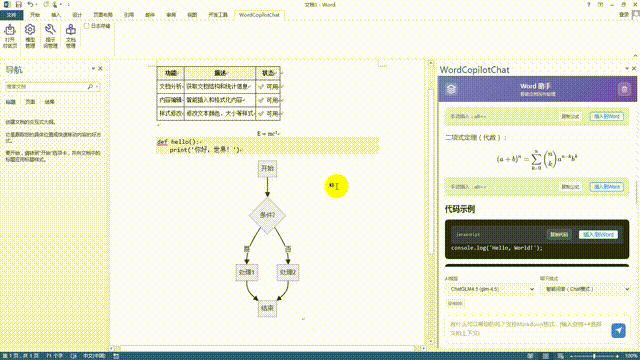Click the 中文(中国) language indicator
The width and height of the screenshot is (640, 360).
tap(94, 356)
